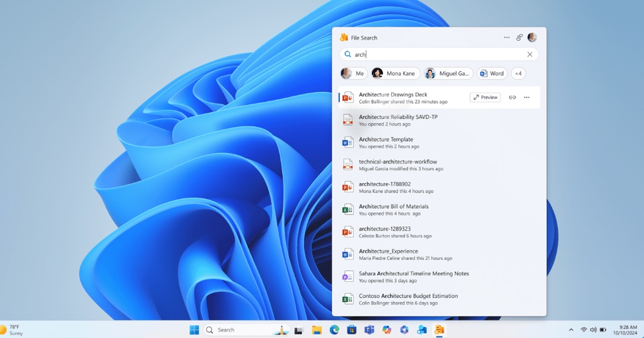Click the Word icon beside Architecture Template
644x338 pixels.
(x=348, y=142)
